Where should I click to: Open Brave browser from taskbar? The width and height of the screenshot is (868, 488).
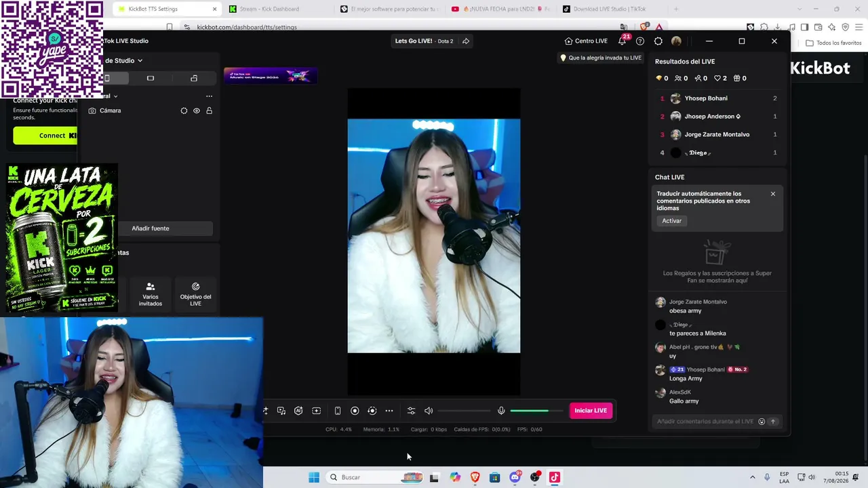475,477
